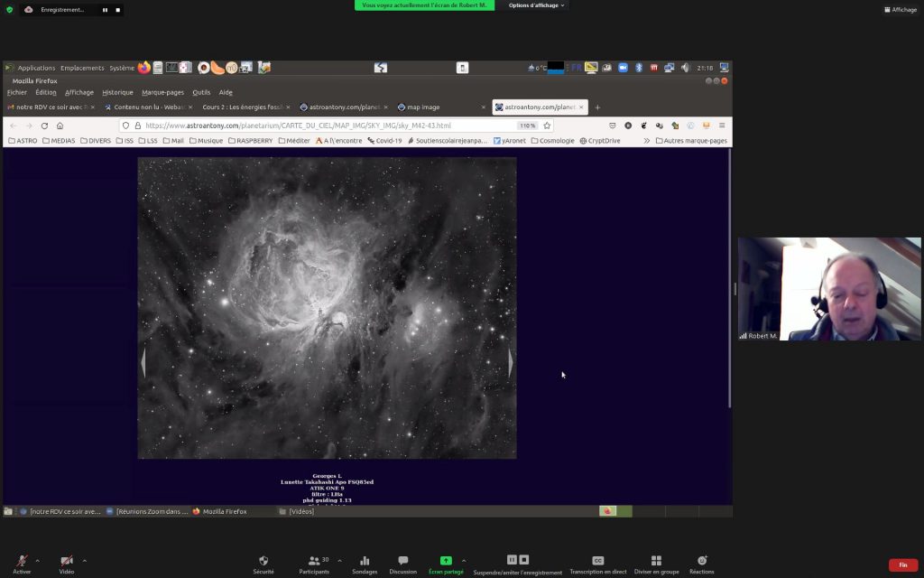Viewport: 924px width, 578px height.
Task: Open the Cosmologie bookmarks folder
Action: (553, 141)
